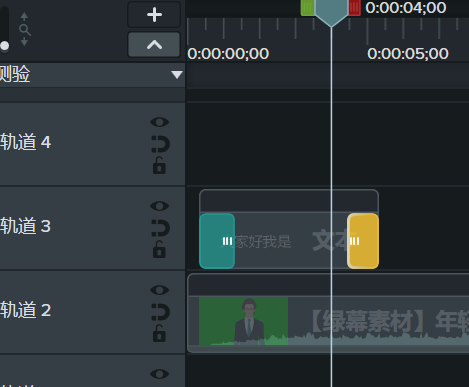Click the green screen presenter thumbnail
This screenshot has width=469, height=387.
coord(243,321)
